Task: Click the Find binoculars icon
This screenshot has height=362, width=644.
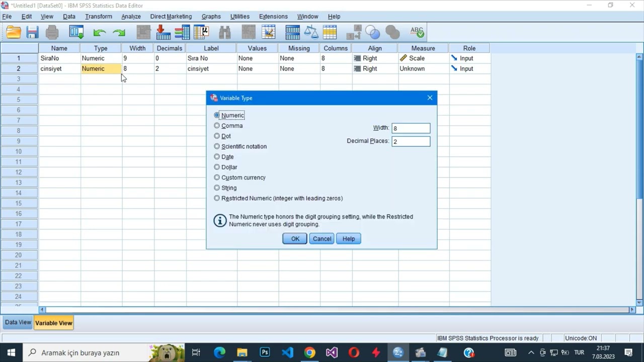Action: click(224, 33)
